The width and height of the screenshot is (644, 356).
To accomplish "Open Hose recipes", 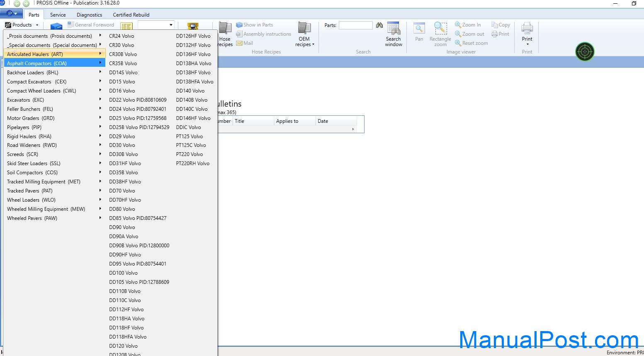I will [x=225, y=34].
